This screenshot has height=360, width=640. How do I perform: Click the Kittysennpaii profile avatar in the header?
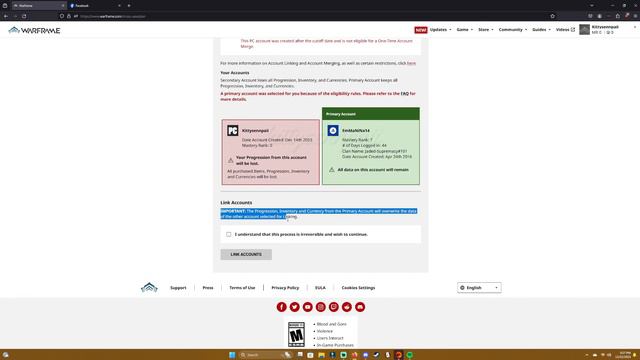pyautogui.click(x=584, y=29)
